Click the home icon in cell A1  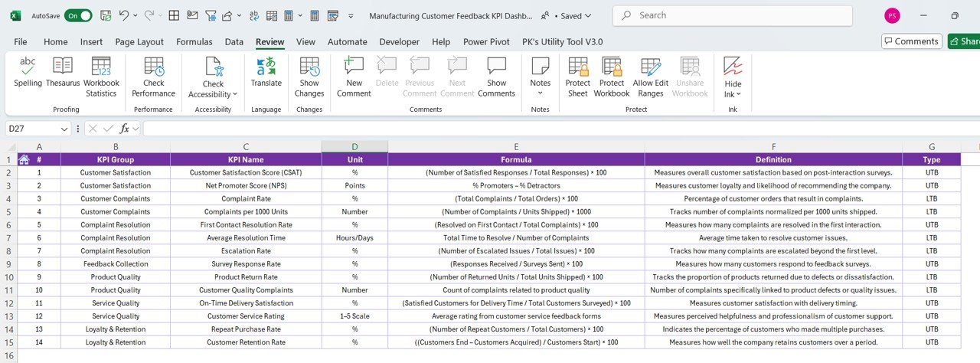[x=24, y=159]
